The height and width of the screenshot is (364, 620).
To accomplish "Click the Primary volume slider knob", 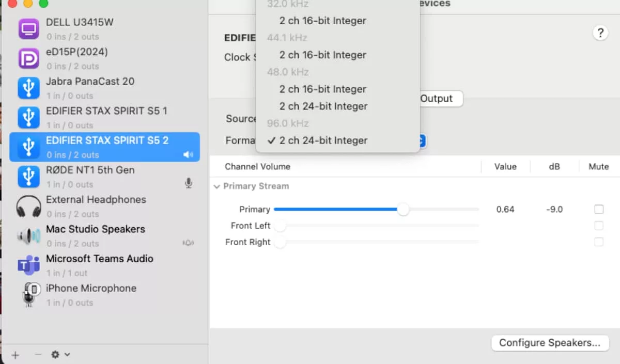I will coord(403,209).
